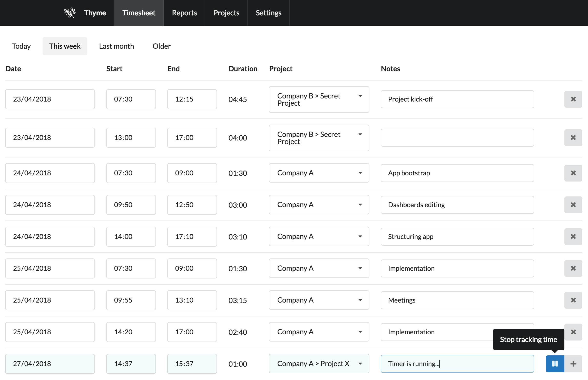Click the Thyme leaf logo icon
This screenshot has height=380, width=588.
coord(70,13)
